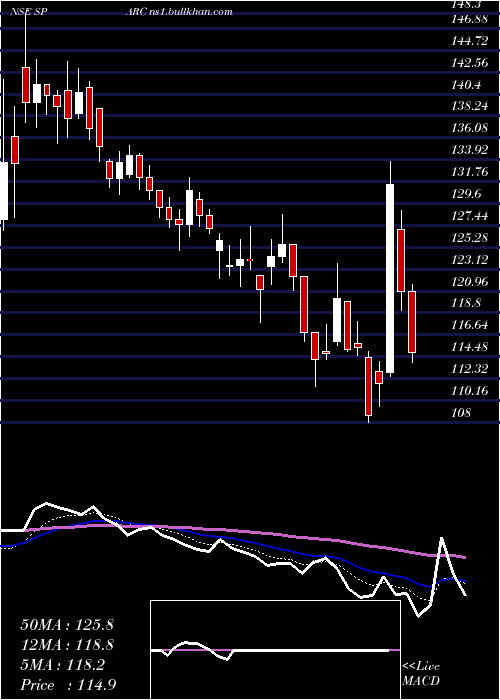Click the 110.16 price label

click(470, 391)
